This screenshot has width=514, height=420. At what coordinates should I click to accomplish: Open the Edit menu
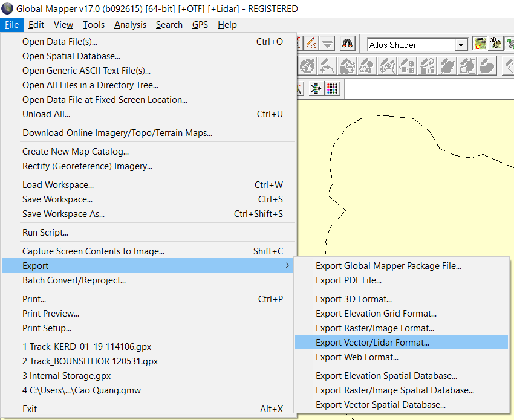pyautogui.click(x=36, y=25)
